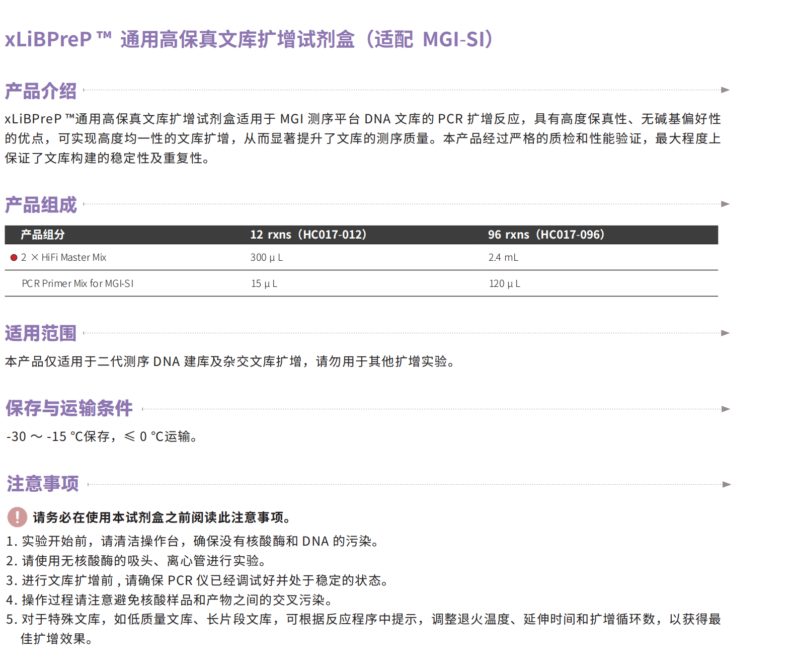
Task: Select the 产品介绍 section heading
Action: tap(41, 91)
